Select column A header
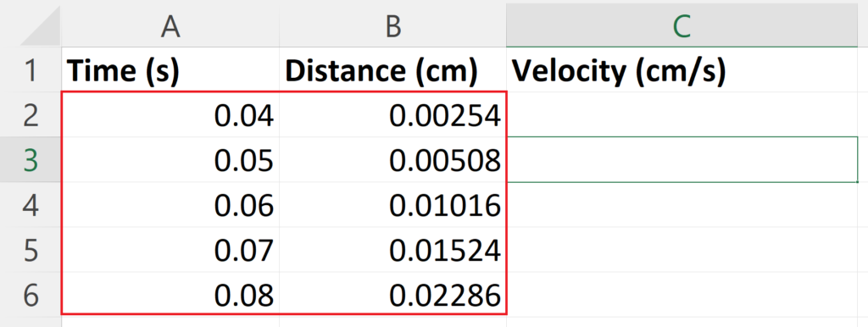 (170, 26)
